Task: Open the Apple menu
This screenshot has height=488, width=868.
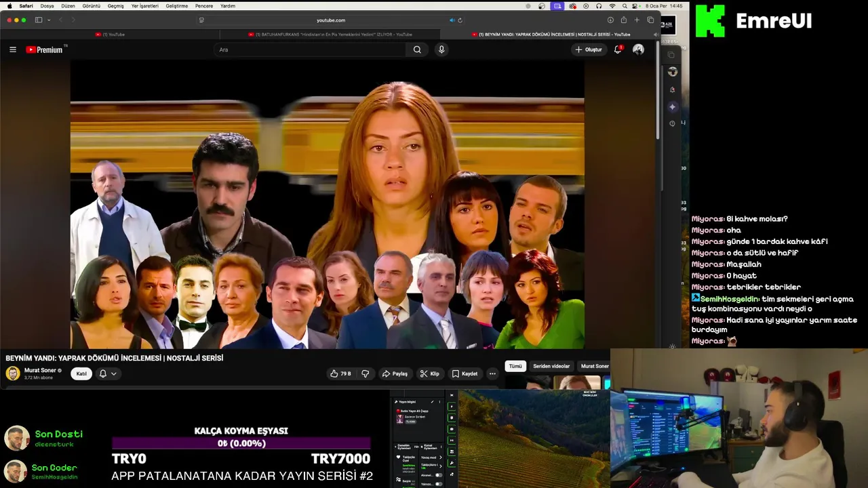Action: pos(9,6)
